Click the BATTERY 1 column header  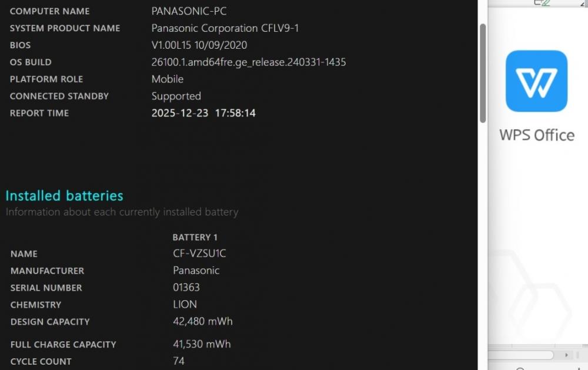click(195, 237)
